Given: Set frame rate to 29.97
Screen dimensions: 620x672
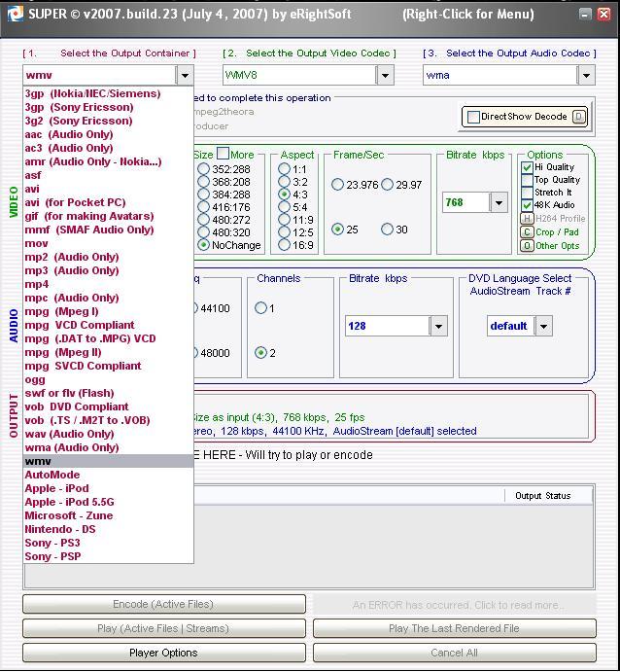Looking at the screenshot, I should (387, 185).
